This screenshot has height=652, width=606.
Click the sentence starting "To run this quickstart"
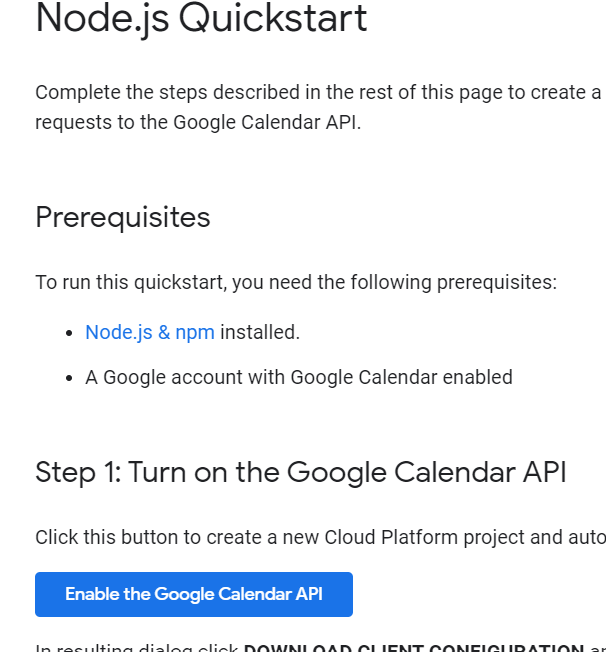coord(296,283)
